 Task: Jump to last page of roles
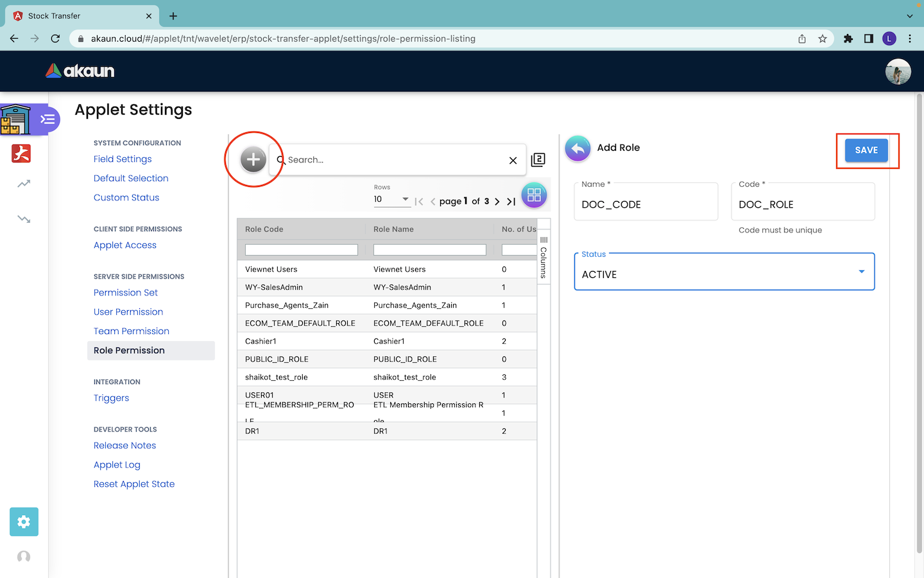coord(511,202)
